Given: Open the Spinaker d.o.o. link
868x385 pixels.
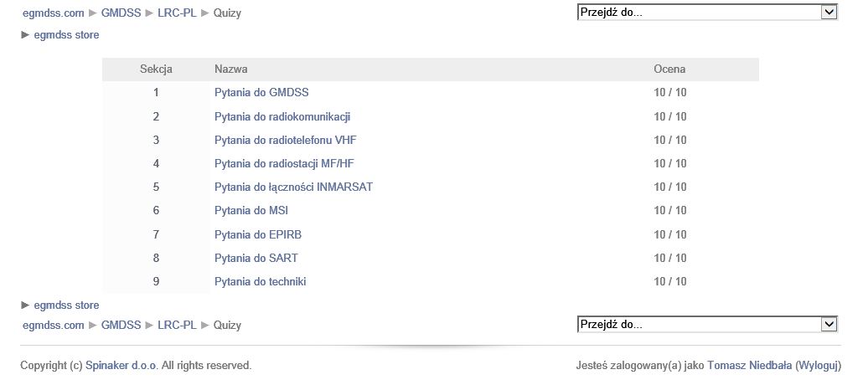Looking at the screenshot, I should (x=121, y=366).
